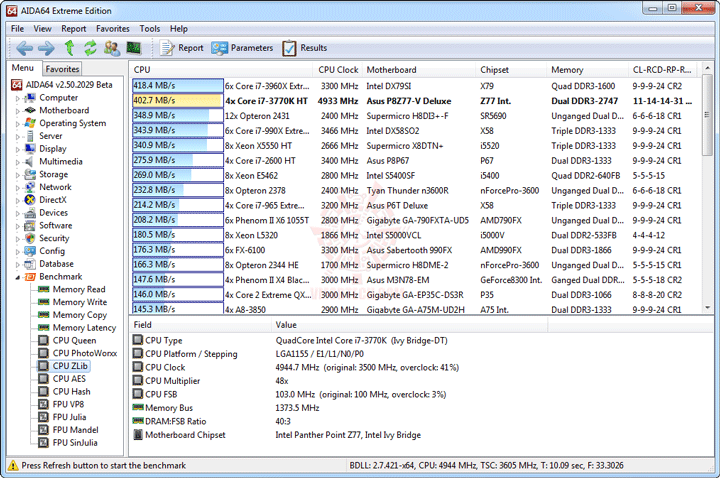
Task: Expand the Server tree node
Action: coord(17,137)
